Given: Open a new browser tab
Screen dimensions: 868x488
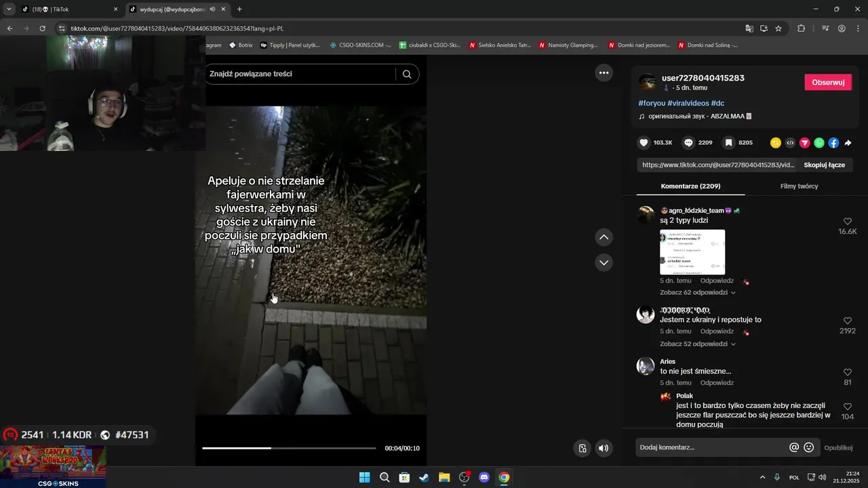Looking at the screenshot, I should pyautogui.click(x=239, y=9).
